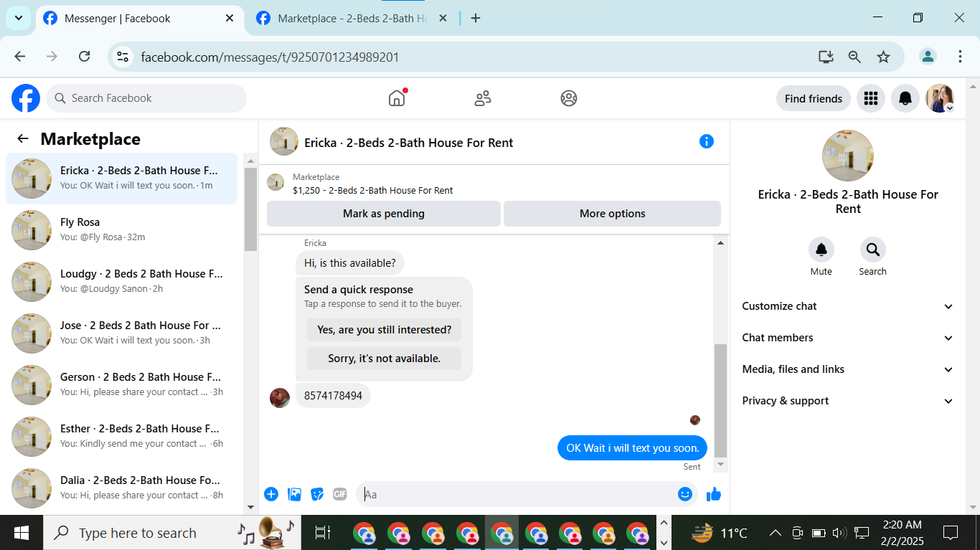Mute this conversation bell icon
The height and width of the screenshot is (550, 980).
[x=821, y=250]
